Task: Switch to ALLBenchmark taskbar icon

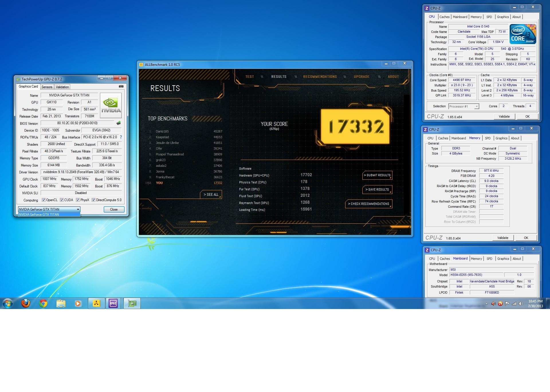Action: point(96,303)
